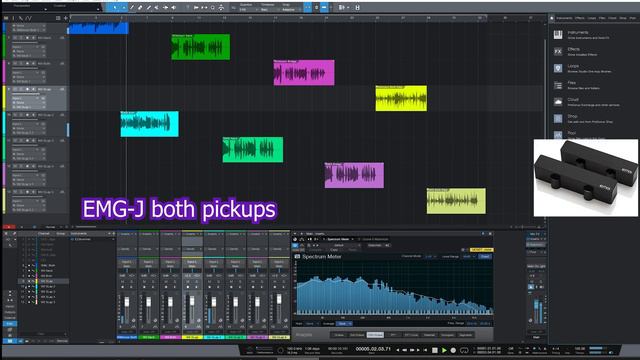
Task: Adjust the blue mixer channel fader
Action: [127, 302]
